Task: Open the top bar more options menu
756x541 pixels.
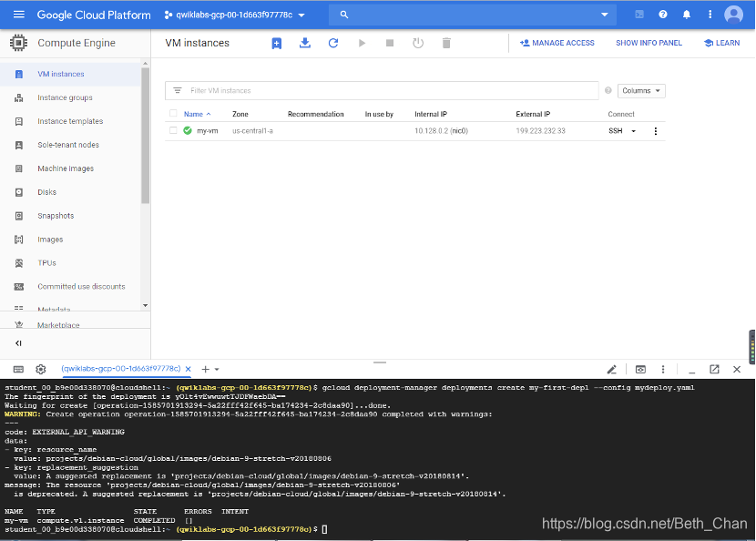Action: pos(710,15)
